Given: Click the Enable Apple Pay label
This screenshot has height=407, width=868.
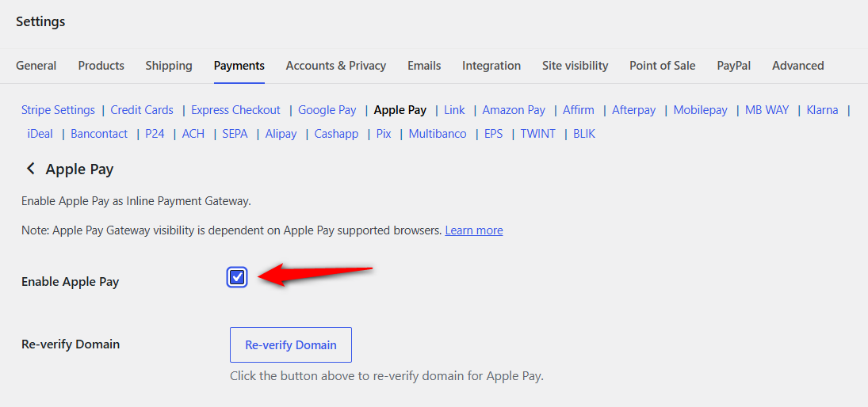Looking at the screenshot, I should coord(71,281).
